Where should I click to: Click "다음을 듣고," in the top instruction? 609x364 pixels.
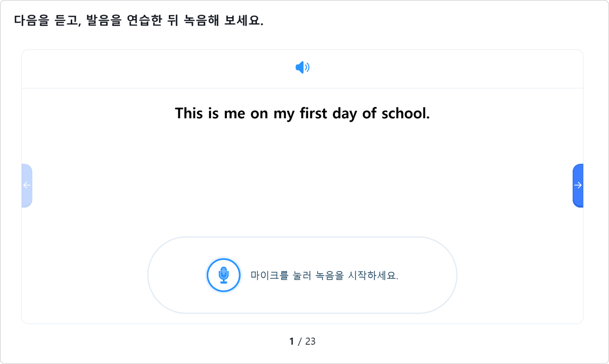[47, 21]
